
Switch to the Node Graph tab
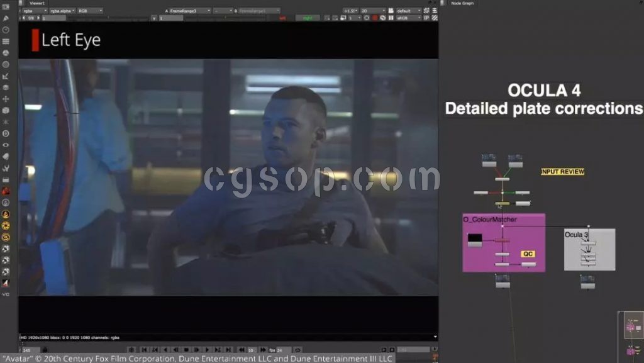(462, 3)
